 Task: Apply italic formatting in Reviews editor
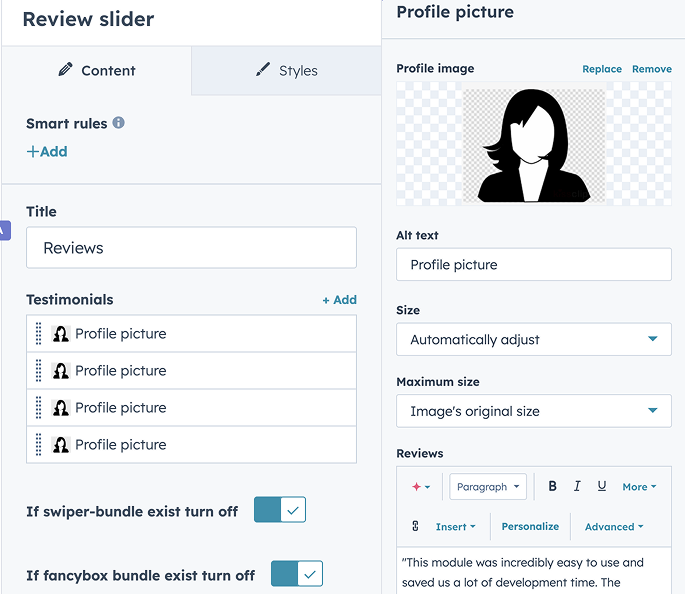click(x=577, y=486)
